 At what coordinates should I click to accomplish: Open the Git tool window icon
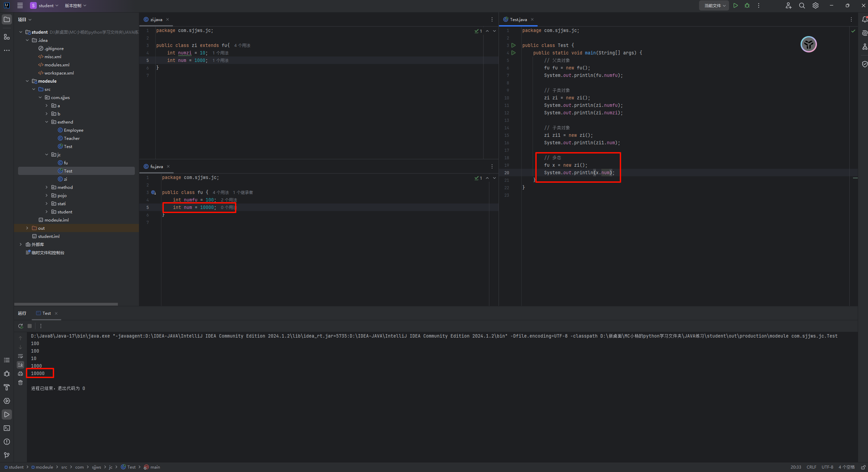(x=7, y=455)
